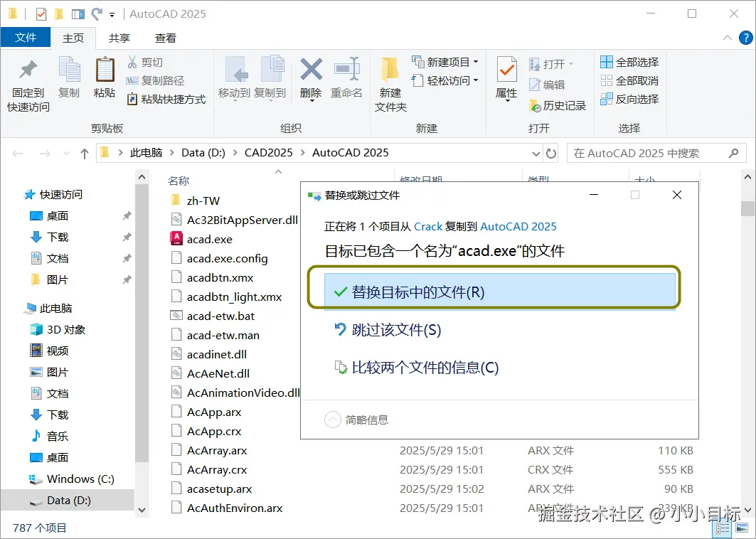Click the Properties (属性) icon
The height and width of the screenshot is (539, 756).
[506, 70]
